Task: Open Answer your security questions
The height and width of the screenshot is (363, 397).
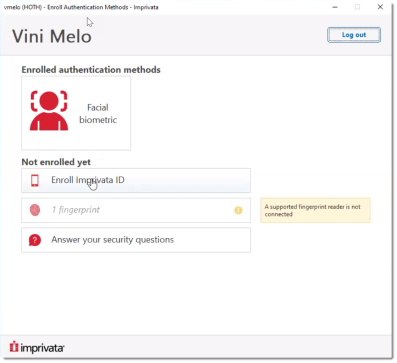Action: click(x=136, y=240)
